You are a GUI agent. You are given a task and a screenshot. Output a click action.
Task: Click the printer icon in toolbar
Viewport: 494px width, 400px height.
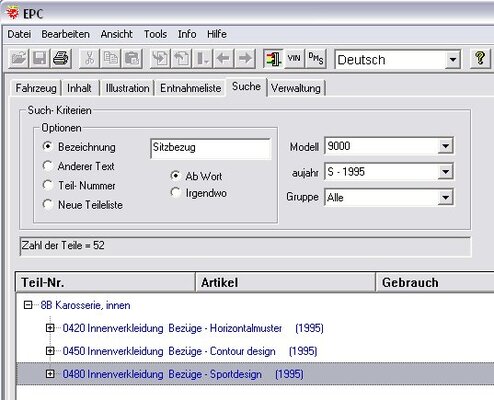(x=61, y=59)
